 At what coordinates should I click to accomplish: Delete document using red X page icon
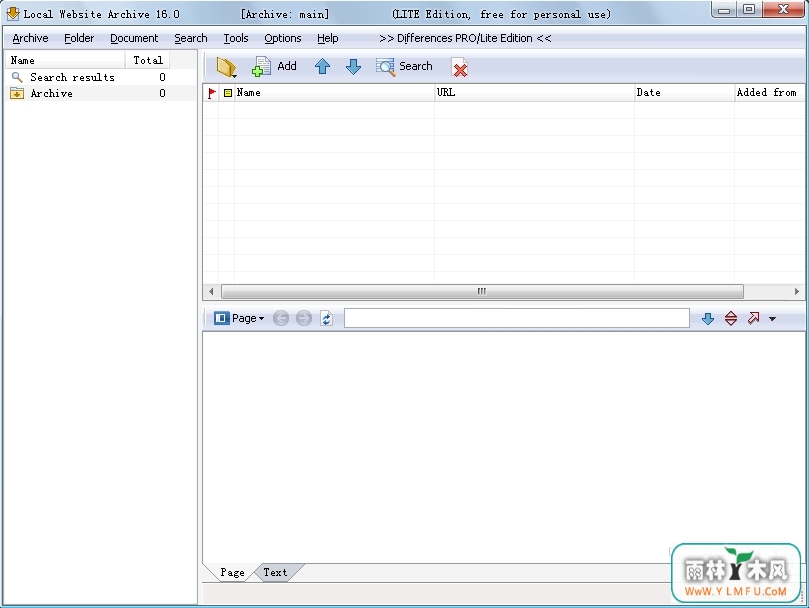tap(459, 68)
